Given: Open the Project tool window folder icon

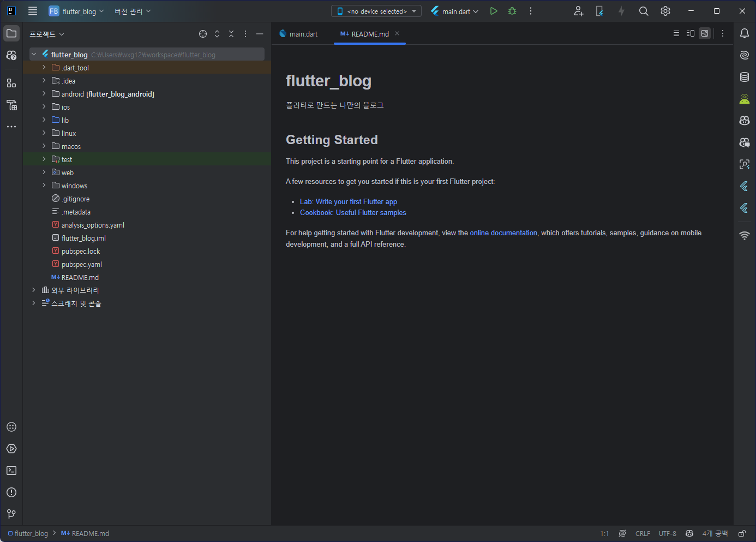Looking at the screenshot, I should (x=11, y=33).
